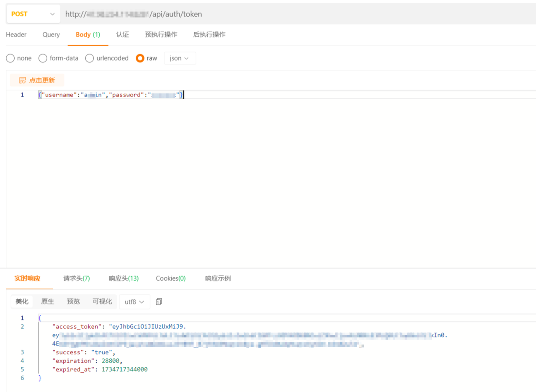The image size is (536, 392).
Task: Show the 请求头 response tab
Action: 77,279
